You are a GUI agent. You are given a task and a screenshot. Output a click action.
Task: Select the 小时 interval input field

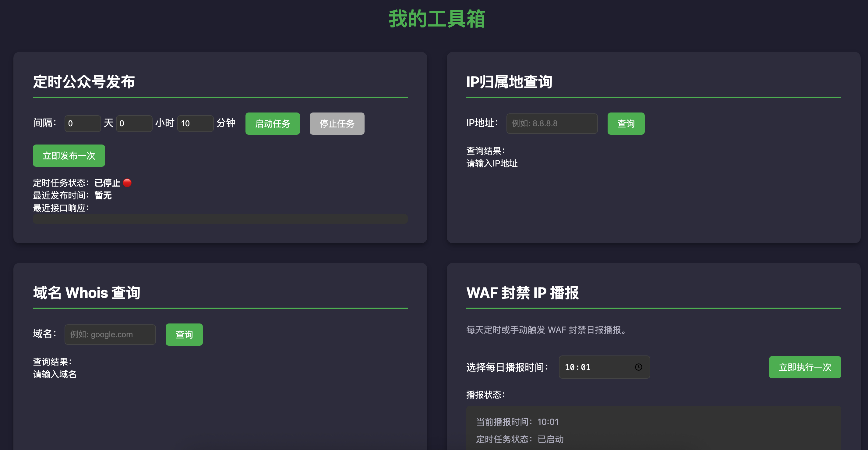coord(134,123)
